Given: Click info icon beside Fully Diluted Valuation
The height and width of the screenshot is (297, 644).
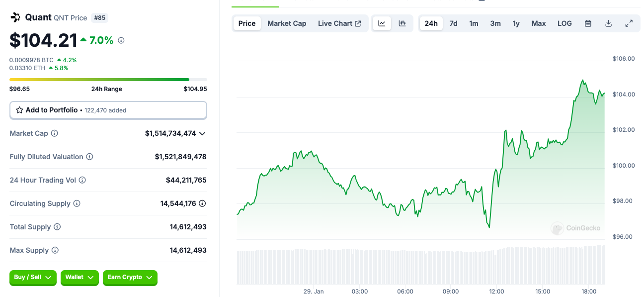Looking at the screenshot, I should [x=89, y=157].
